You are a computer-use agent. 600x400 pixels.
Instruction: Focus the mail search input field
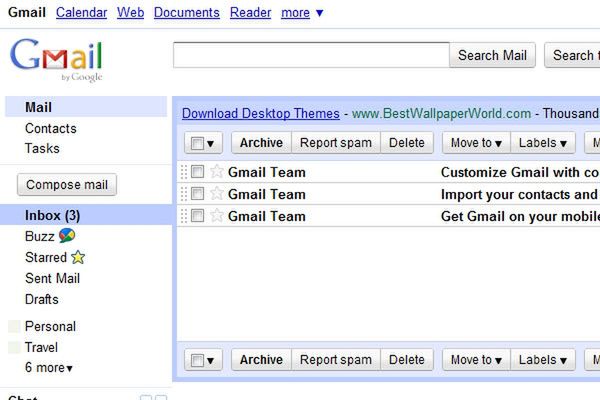pyautogui.click(x=311, y=55)
